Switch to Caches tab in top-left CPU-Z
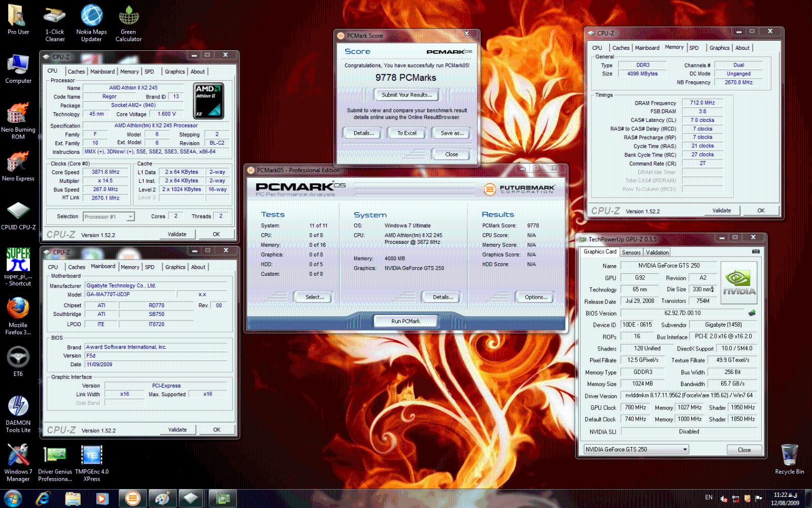This screenshot has width=812, height=508. point(76,72)
